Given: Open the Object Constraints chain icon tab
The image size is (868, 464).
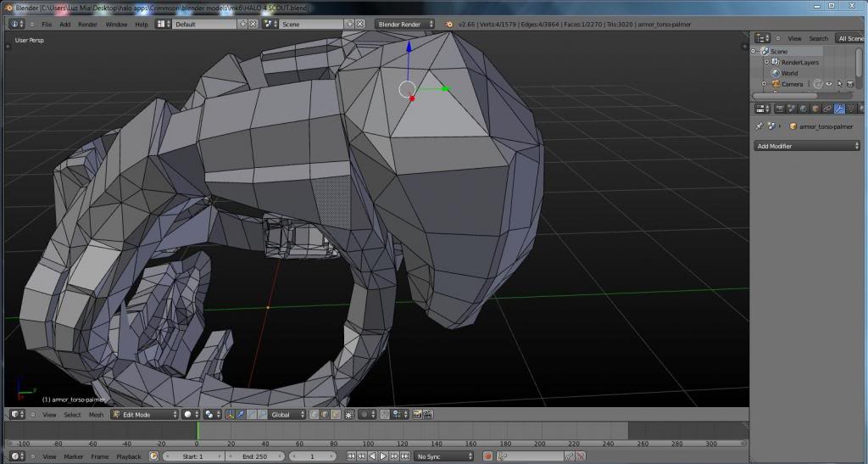Looking at the screenshot, I should click(827, 109).
